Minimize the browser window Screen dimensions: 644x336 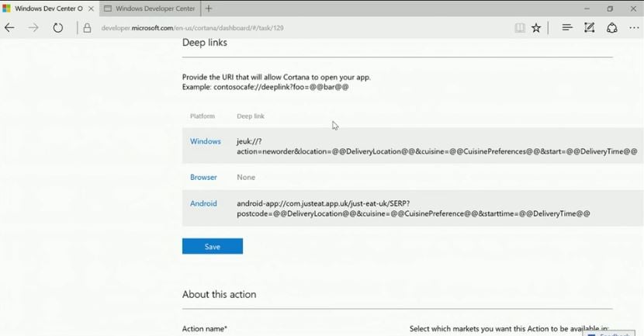point(587,9)
